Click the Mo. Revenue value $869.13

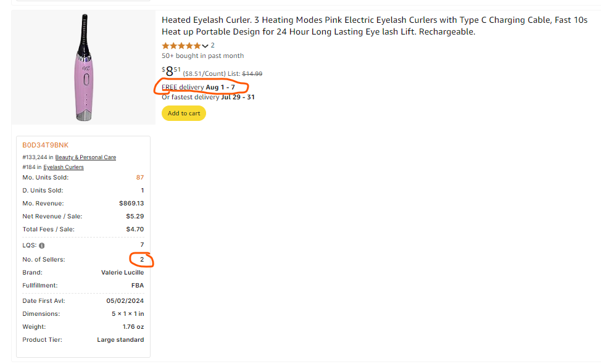pyautogui.click(x=131, y=204)
